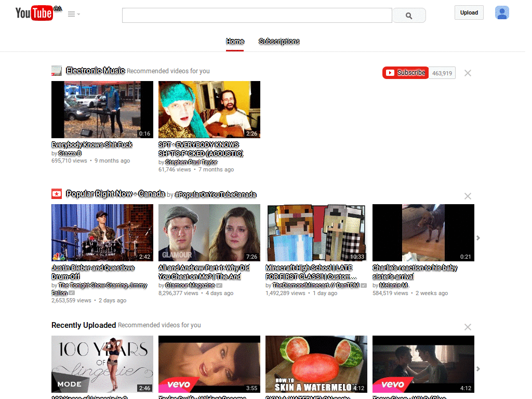Dismiss the Electronic Music section
The height and width of the screenshot is (399, 532).
click(468, 73)
